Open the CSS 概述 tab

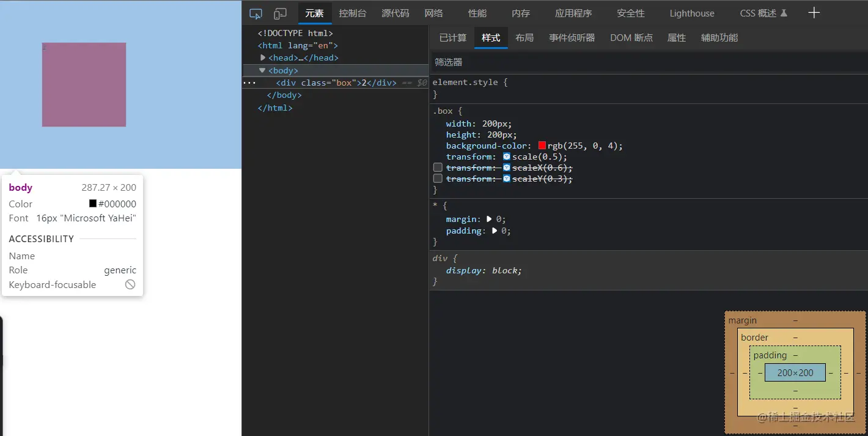(763, 13)
